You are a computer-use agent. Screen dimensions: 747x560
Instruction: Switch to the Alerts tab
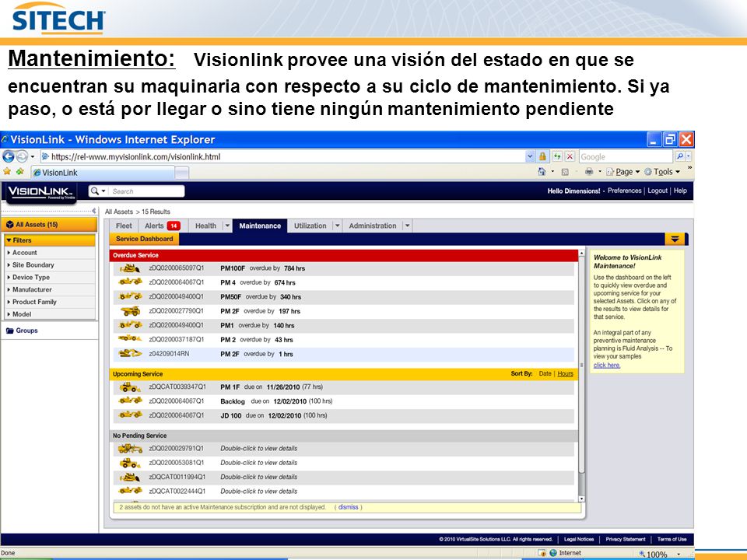[163, 226]
